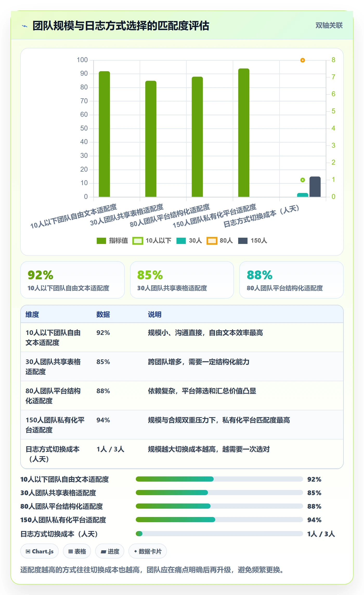Click the 日志方式切换成本 progress bar

click(x=219, y=534)
